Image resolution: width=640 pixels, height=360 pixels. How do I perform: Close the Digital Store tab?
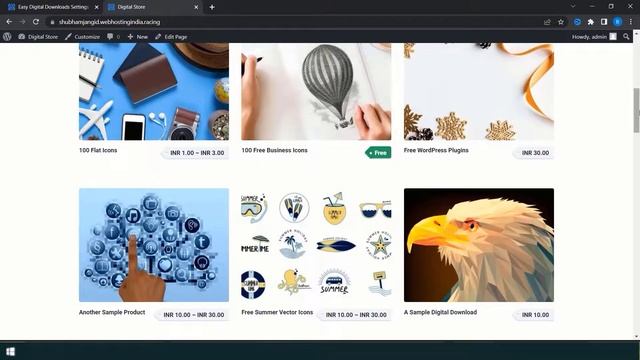tap(196, 7)
